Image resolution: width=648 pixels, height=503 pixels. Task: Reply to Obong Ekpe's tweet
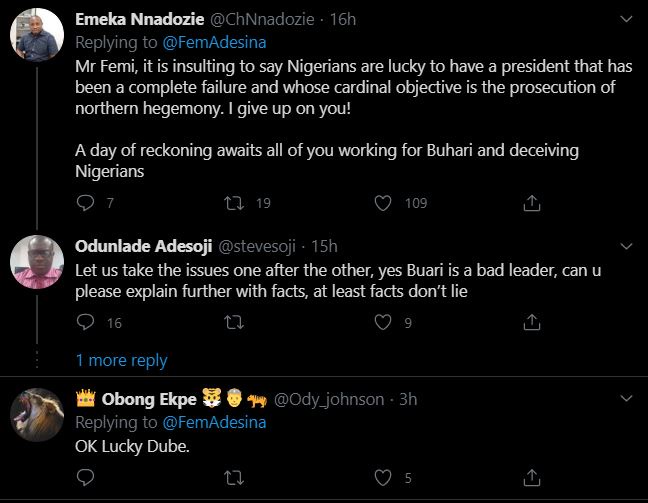click(x=85, y=477)
